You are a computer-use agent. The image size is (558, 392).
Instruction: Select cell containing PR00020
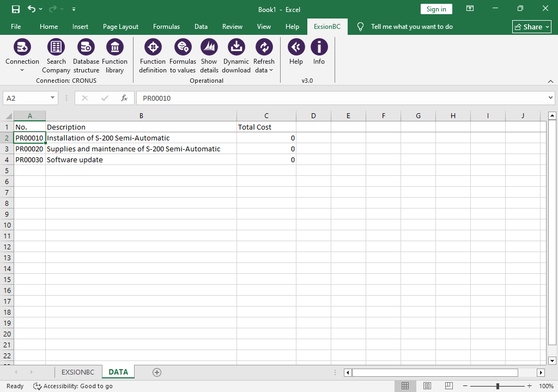tap(29, 149)
